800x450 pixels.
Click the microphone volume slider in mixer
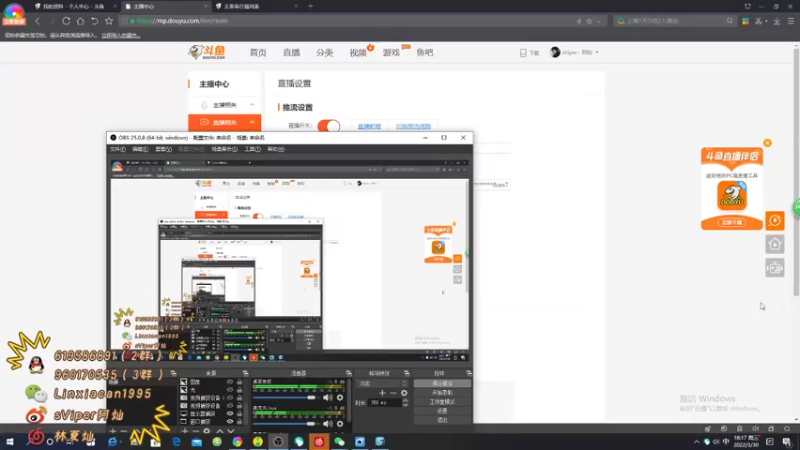(x=285, y=423)
